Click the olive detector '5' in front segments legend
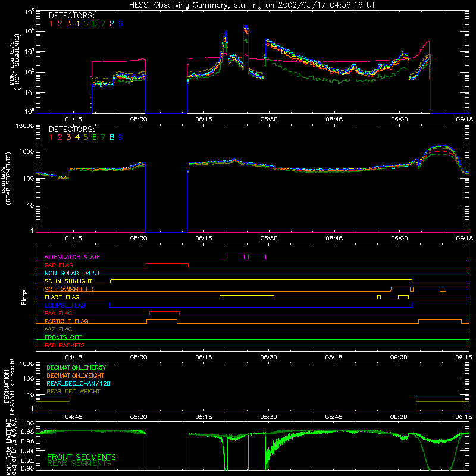Screen dimensions: 476x476 (86, 24)
